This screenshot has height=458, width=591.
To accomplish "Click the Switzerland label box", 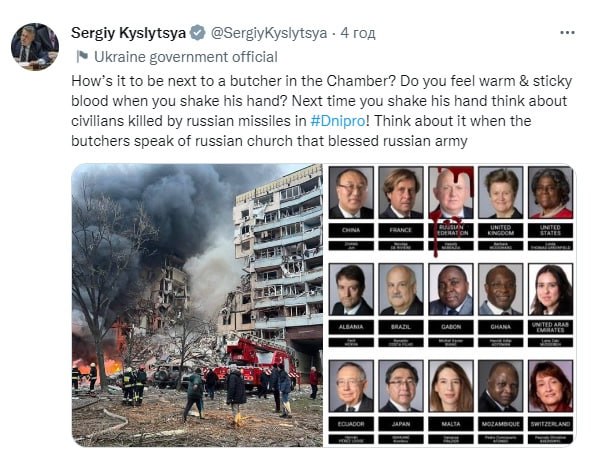I will [x=550, y=424].
